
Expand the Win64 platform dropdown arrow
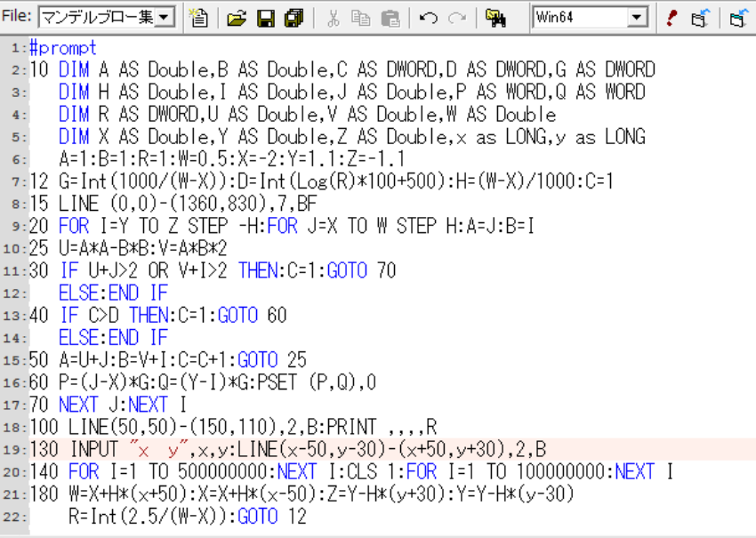[x=637, y=18]
